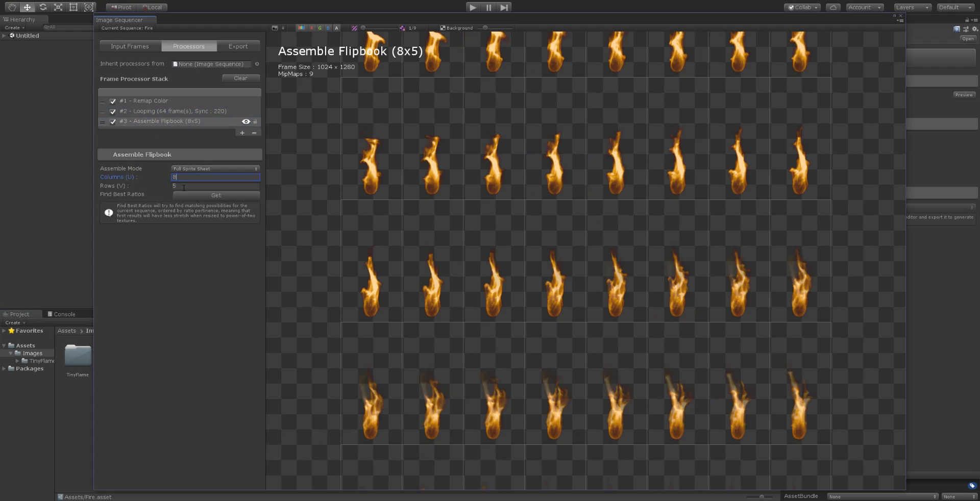Click the Step forward button
This screenshot has width=980, height=501.
(x=504, y=7)
